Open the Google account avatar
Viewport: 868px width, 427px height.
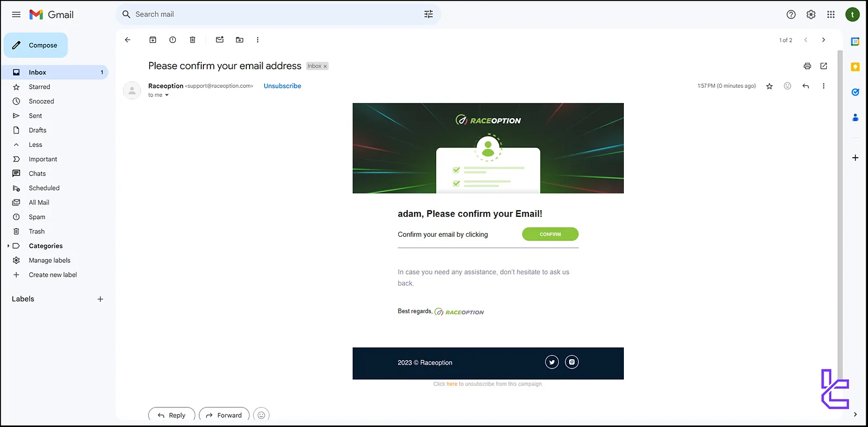852,15
